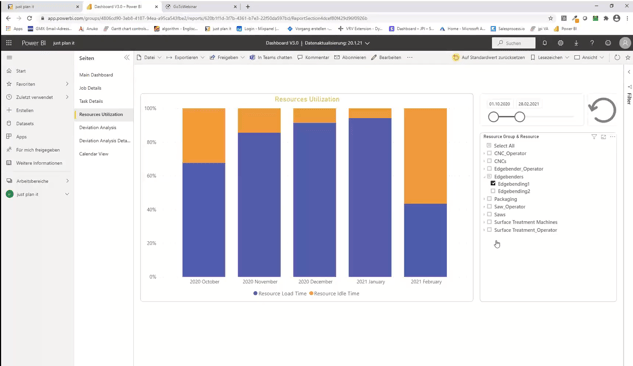Screen dimensions: 633x366
Task: Open the help question mark icon
Action: pyautogui.click(x=592, y=43)
